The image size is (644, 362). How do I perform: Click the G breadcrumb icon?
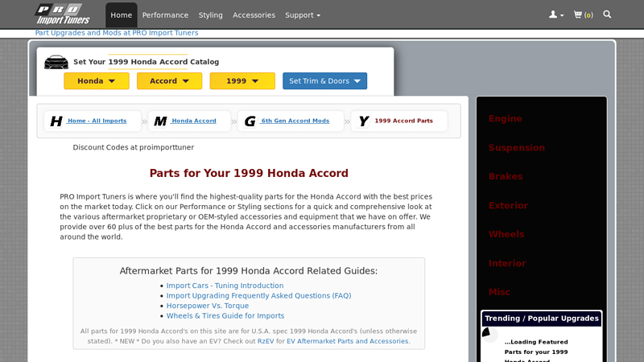tap(250, 121)
